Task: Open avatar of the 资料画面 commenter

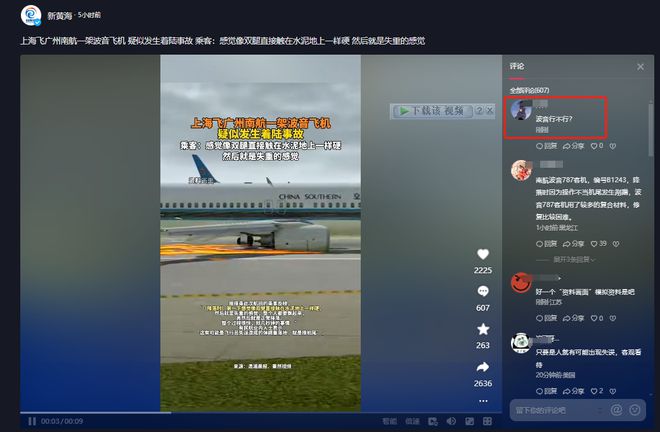Action: [x=521, y=283]
